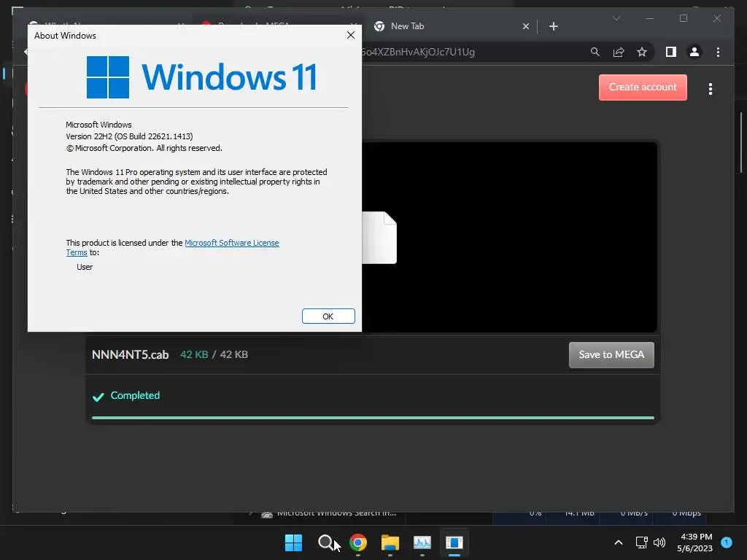The height and width of the screenshot is (560, 747).
Task: Click the address bar URL text
Action: pos(418,52)
